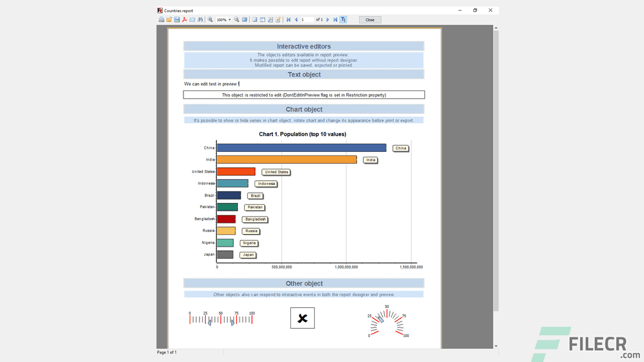Click the editable text 'We can edit text in preview'
Viewport: 644px width, 362px height.
pos(210,84)
